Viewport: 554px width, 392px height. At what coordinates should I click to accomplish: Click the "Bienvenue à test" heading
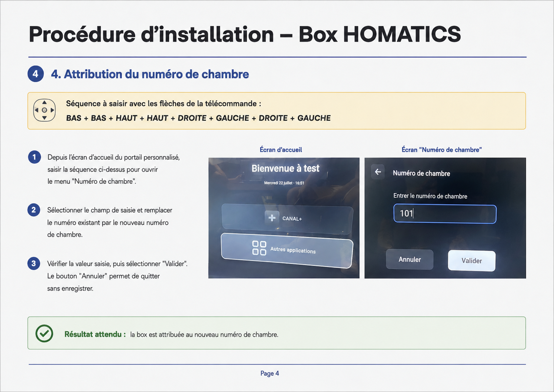pyautogui.click(x=285, y=168)
